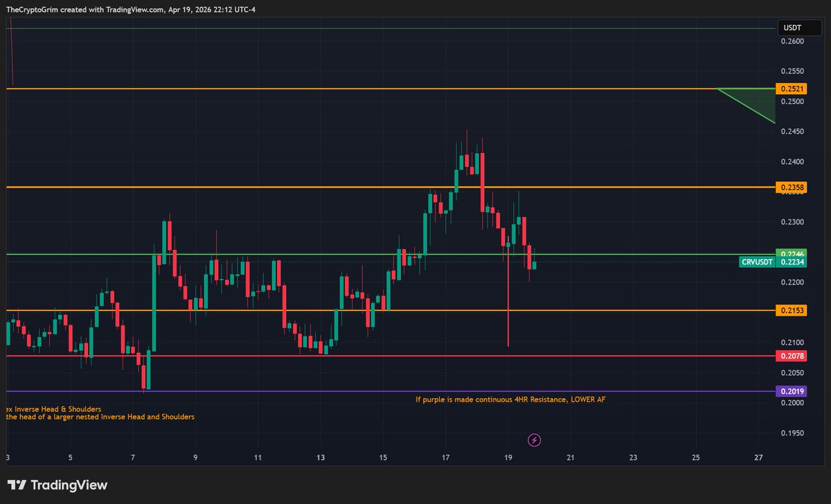This screenshot has height=504, width=831.
Task: Click the green descending wedge drawing
Action: [x=748, y=104]
